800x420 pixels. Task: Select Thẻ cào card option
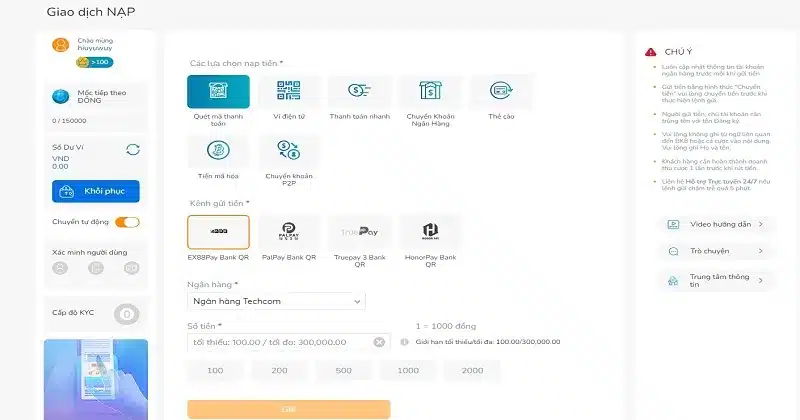pyautogui.click(x=501, y=92)
